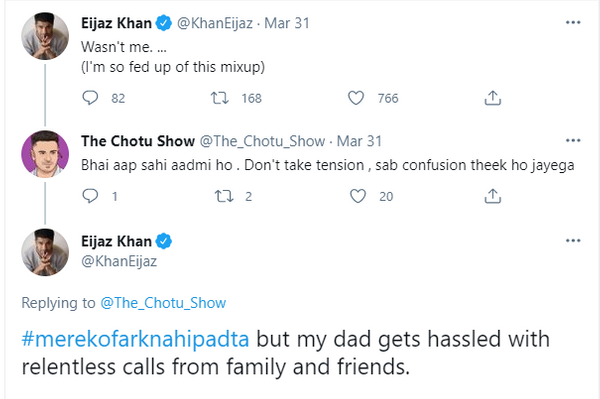Image resolution: width=600 pixels, height=399 pixels.
Task: Open the @KhanEijaz handle in the top tweet
Action: click(215, 23)
